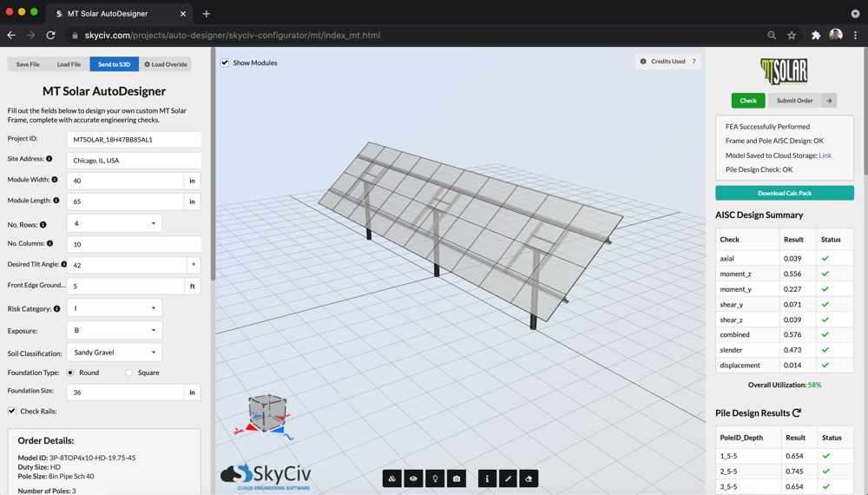This screenshot has height=495, width=868.
Task: Click the info icon beside Desired Tilt Angle
Action: (x=63, y=264)
